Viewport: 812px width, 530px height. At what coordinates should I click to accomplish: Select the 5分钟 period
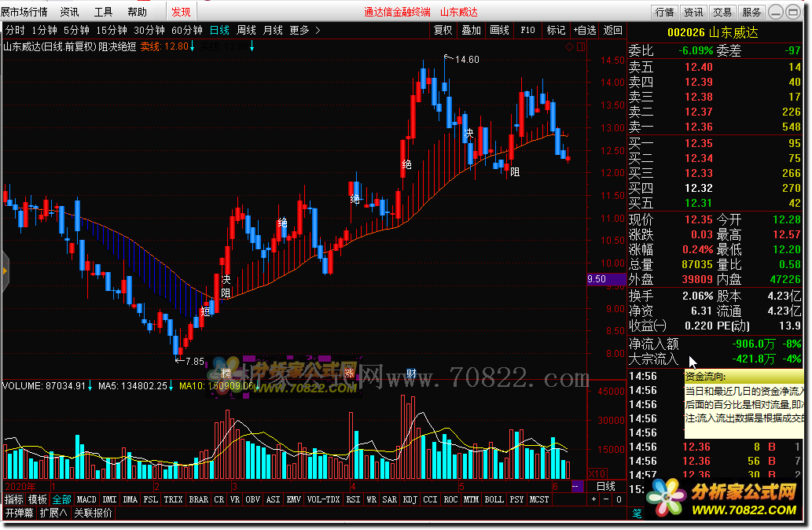pos(76,31)
